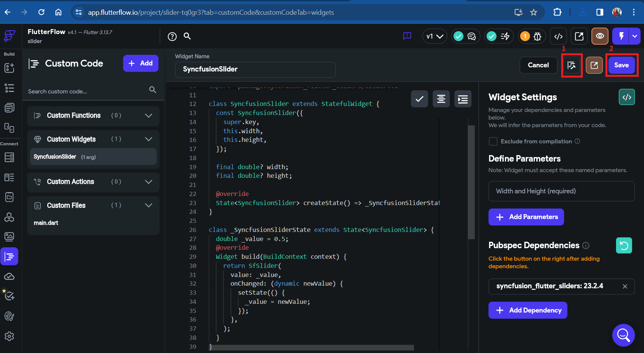This screenshot has width=644, height=353.
Task: Toggle the preview eye icon
Action: tap(600, 36)
